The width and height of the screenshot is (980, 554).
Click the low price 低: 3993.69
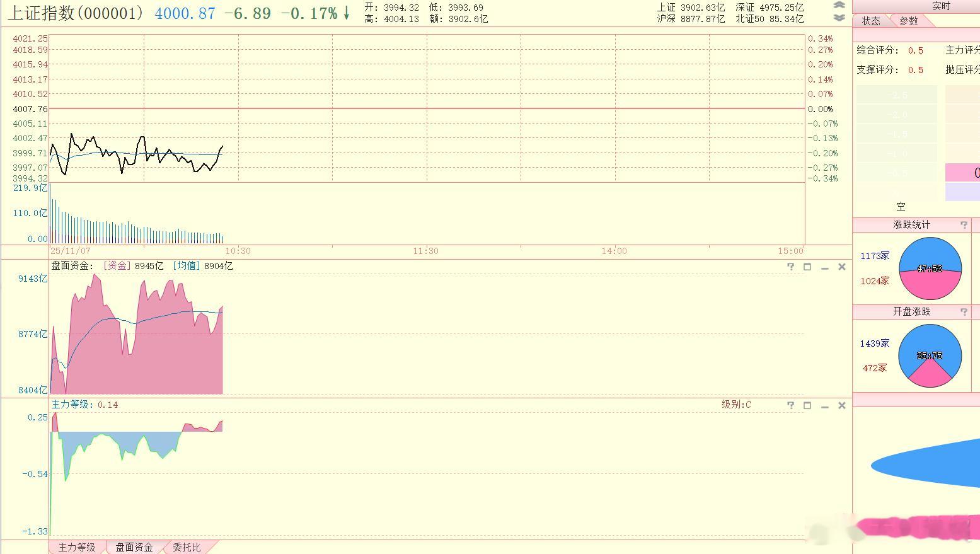(456, 8)
